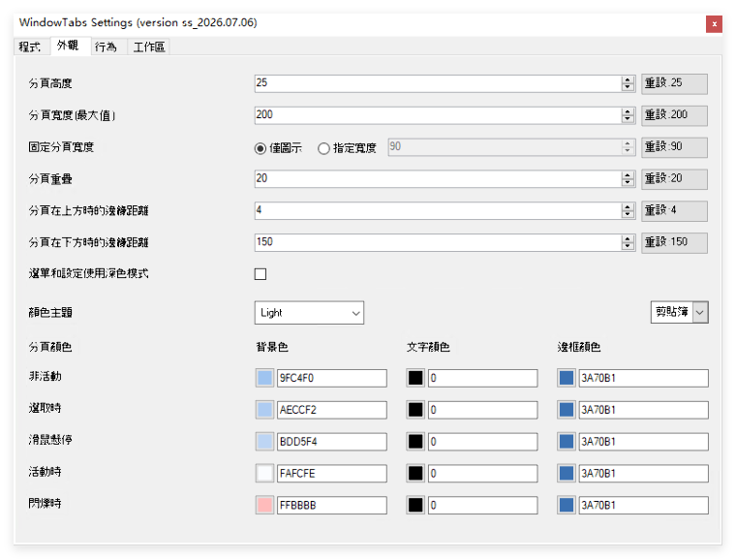This screenshot has width=736, height=560.
Task: Pick the 非活動 background color swatch
Action: click(264, 379)
